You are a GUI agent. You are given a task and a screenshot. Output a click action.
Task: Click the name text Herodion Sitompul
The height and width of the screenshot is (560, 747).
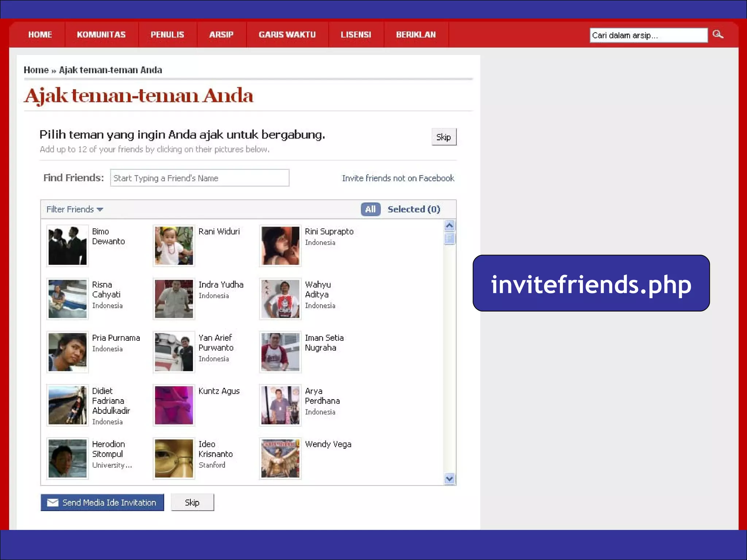[108, 449]
